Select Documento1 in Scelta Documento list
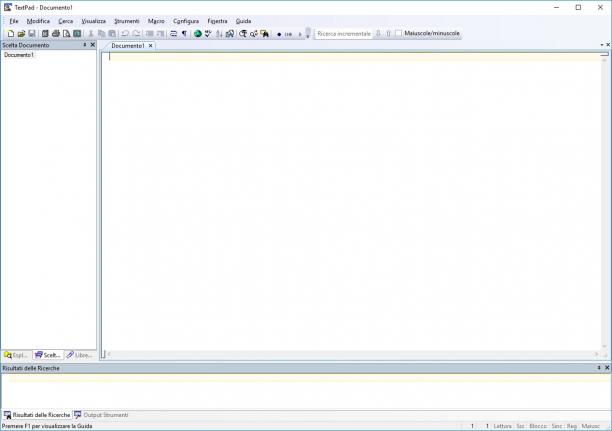The height and width of the screenshot is (431, 612). click(19, 55)
